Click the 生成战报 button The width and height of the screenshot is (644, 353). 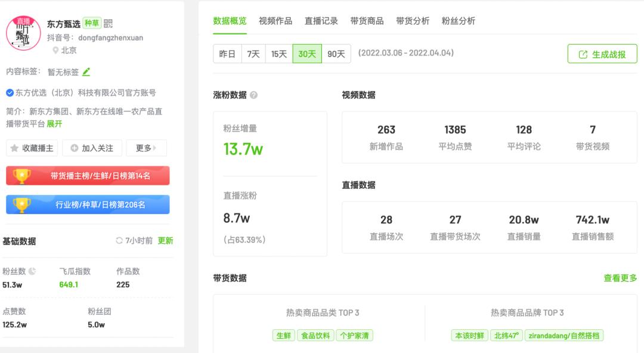(x=602, y=54)
